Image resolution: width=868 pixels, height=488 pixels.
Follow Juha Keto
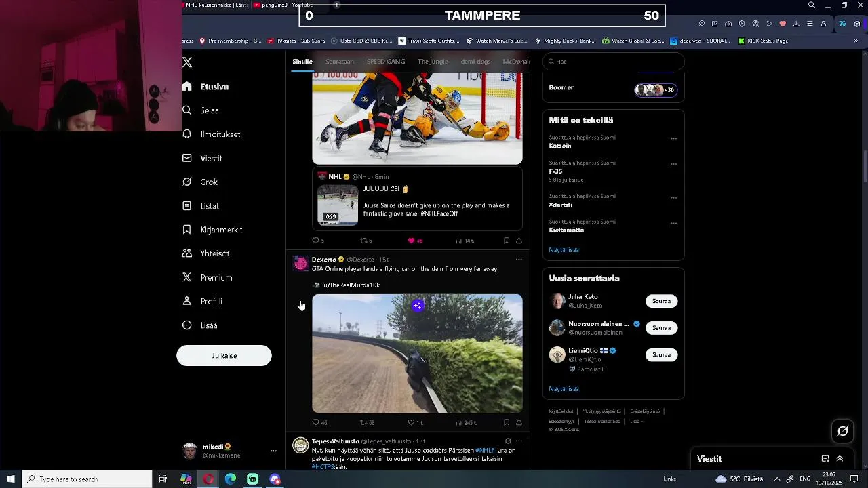coord(661,301)
